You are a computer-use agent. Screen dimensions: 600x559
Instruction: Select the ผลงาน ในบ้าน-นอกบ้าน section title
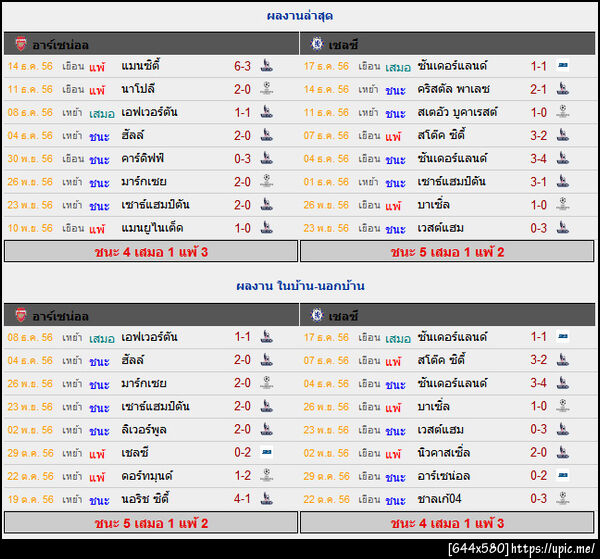pyautogui.click(x=300, y=286)
